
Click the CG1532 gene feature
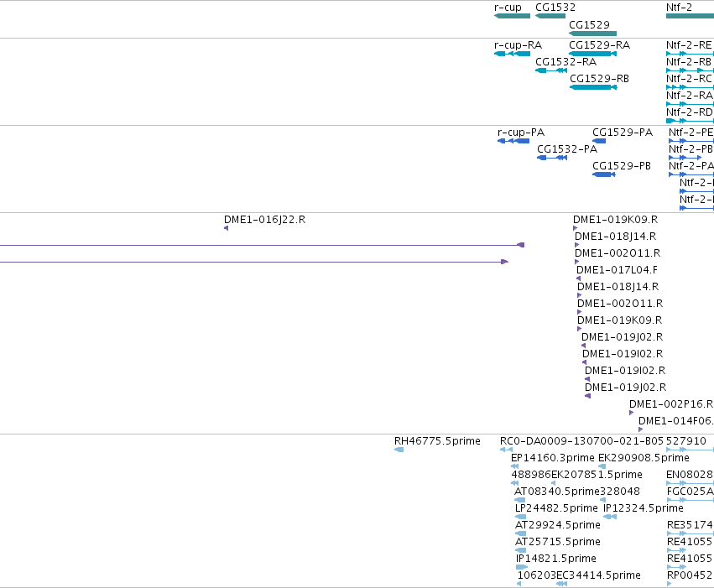(x=550, y=16)
